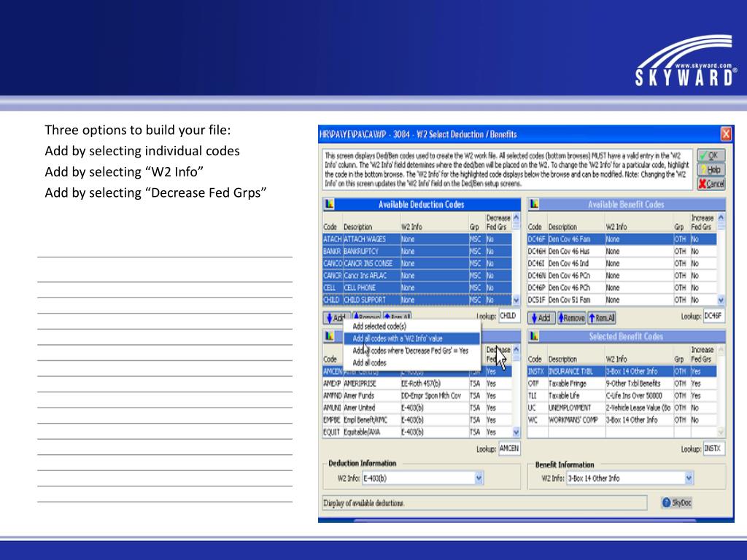The width and height of the screenshot is (747, 560).
Task: Open Help in W2 Select dialog
Action: [711, 169]
